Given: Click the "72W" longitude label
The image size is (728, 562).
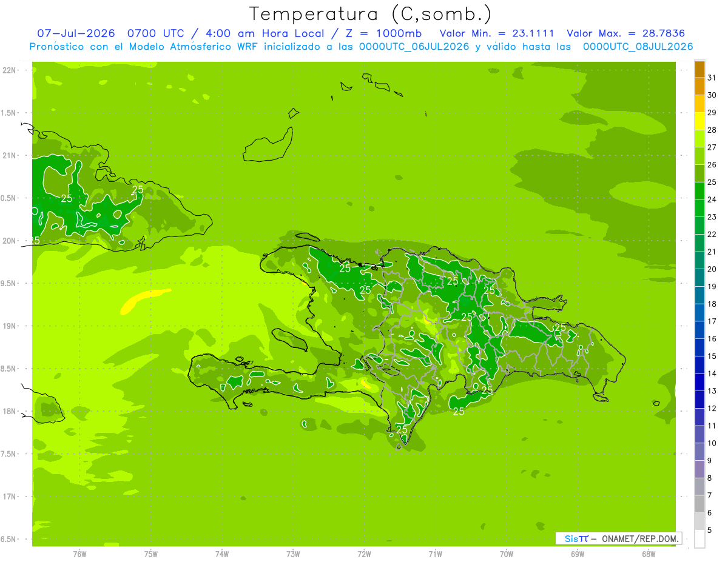Looking at the screenshot, I should [364, 554].
